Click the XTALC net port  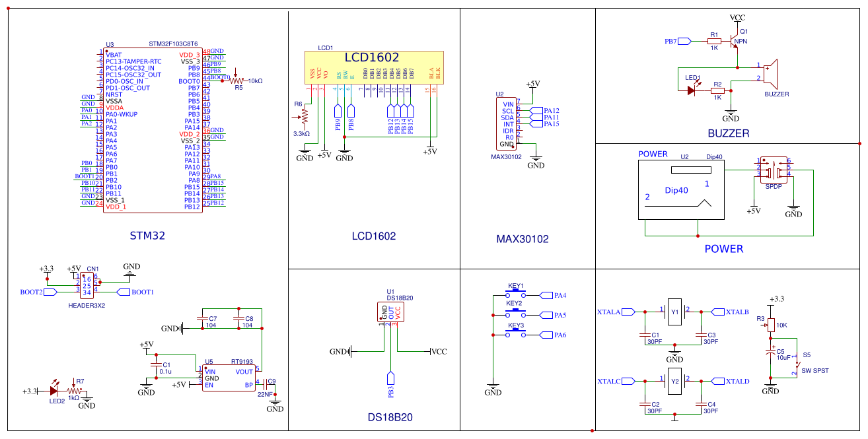pyautogui.click(x=628, y=381)
